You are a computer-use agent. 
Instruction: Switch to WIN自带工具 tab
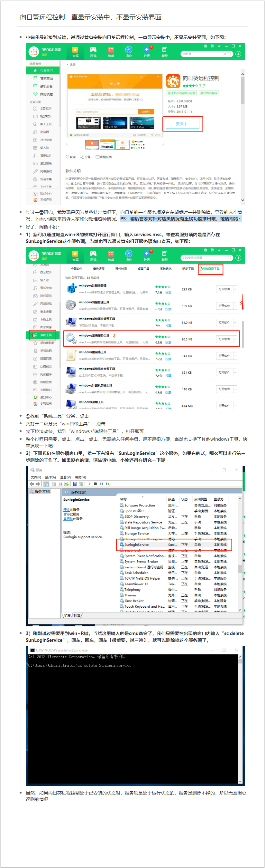tap(210, 269)
